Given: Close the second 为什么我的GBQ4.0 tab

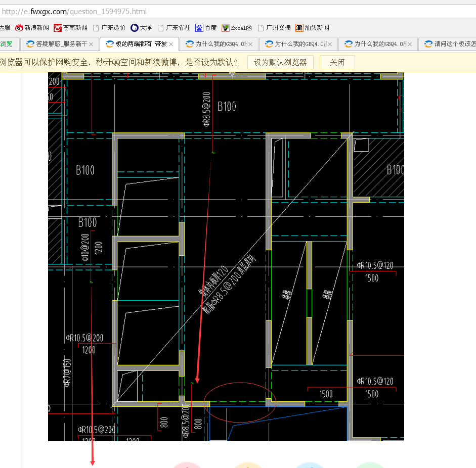Looking at the screenshot, I should [x=330, y=44].
